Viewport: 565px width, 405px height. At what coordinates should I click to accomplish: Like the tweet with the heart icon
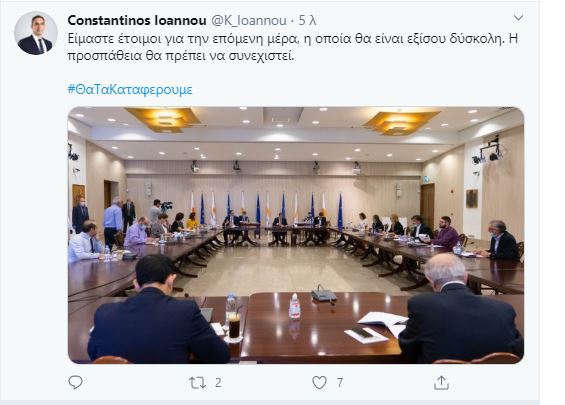coord(319,383)
